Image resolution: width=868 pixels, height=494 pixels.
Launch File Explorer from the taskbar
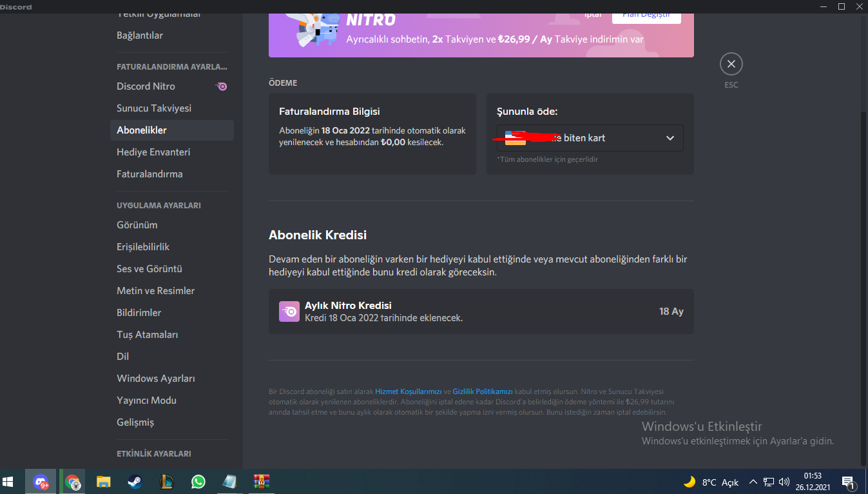pos(104,482)
